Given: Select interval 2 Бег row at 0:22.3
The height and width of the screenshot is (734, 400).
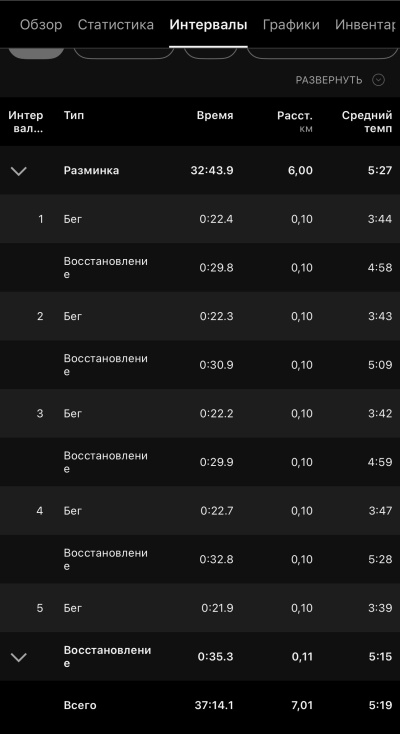Looking at the screenshot, I should pyautogui.click(x=200, y=316).
